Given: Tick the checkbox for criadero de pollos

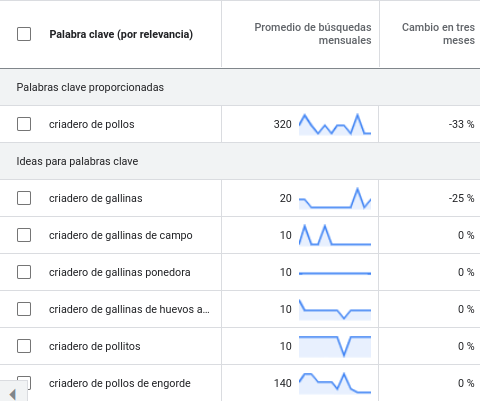Looking at the screenshot, I should [x=24, y=124].
